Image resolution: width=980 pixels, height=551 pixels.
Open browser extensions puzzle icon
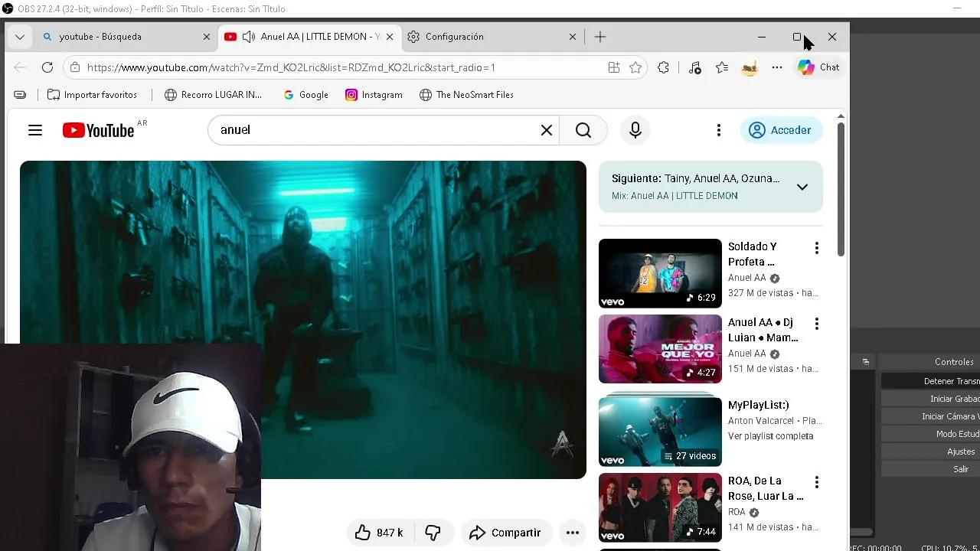(x=663, y=67)
